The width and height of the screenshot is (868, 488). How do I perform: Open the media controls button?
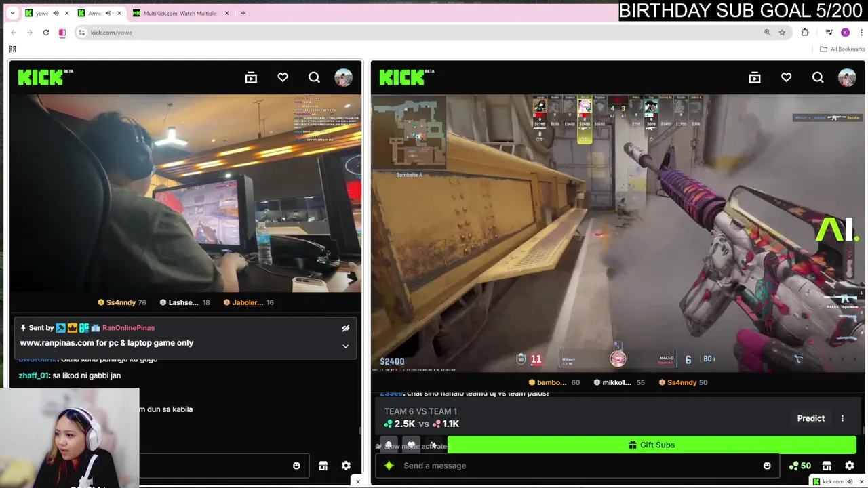(829, 33)
